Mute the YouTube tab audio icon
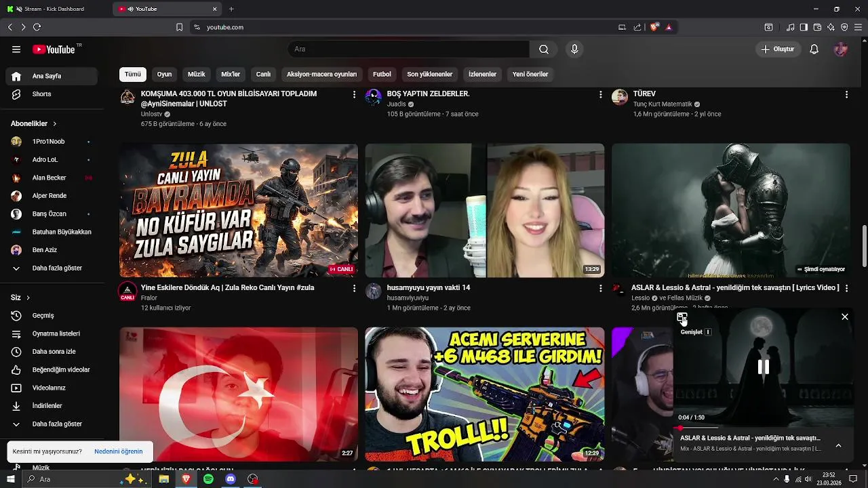The height and width of the screenshot is (488, 868). tap(130, 9)
